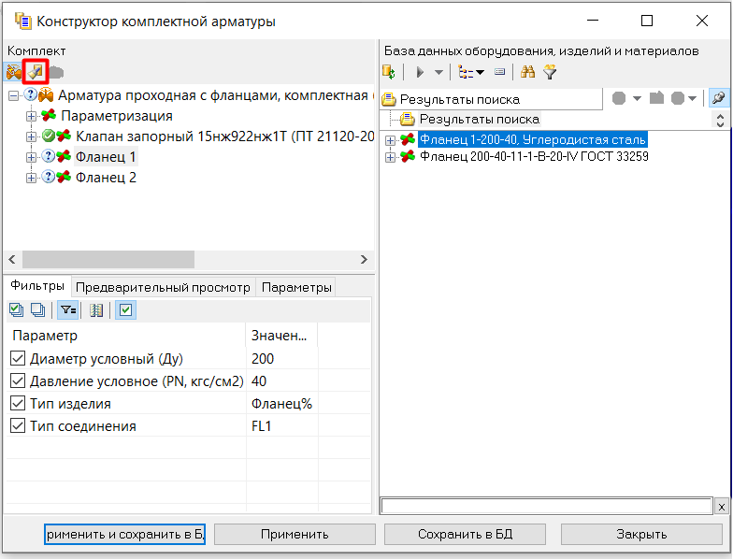Select Фланец 2 in the Комплект tree
The height and width of the screenshot is (560, 733).
point(107,178)
